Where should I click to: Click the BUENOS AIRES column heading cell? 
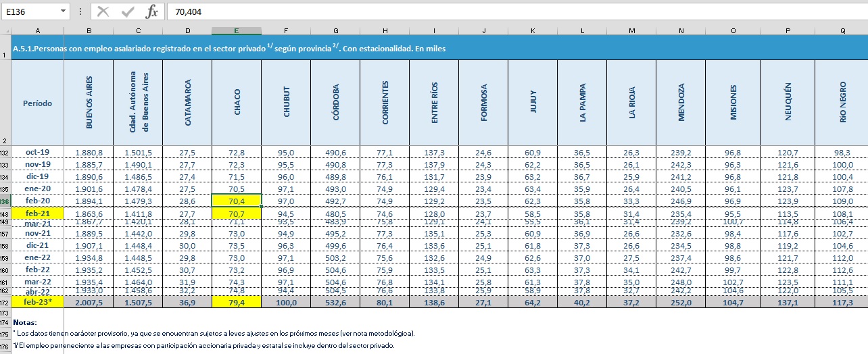pyautogui.click(x=89, y=103)
